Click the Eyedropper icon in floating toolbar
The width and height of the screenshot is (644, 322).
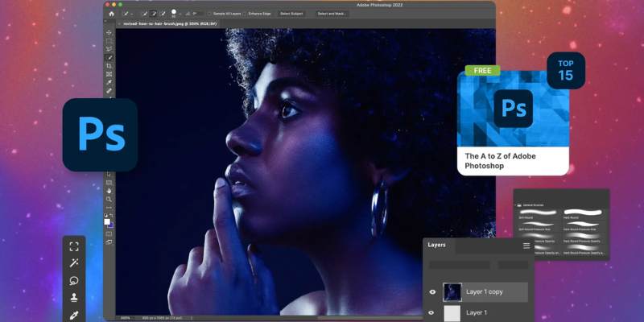click(74, 315)
